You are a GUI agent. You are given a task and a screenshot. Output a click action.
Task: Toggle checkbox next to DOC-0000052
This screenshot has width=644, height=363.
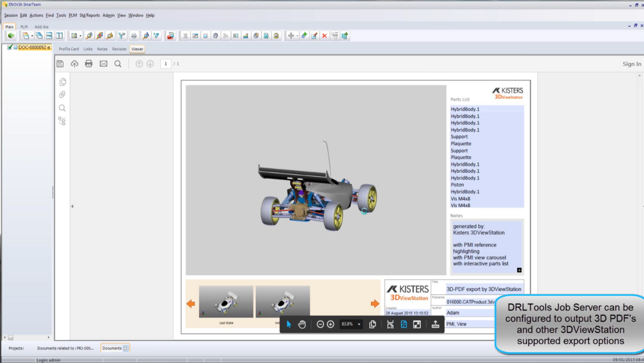[10, 47]
